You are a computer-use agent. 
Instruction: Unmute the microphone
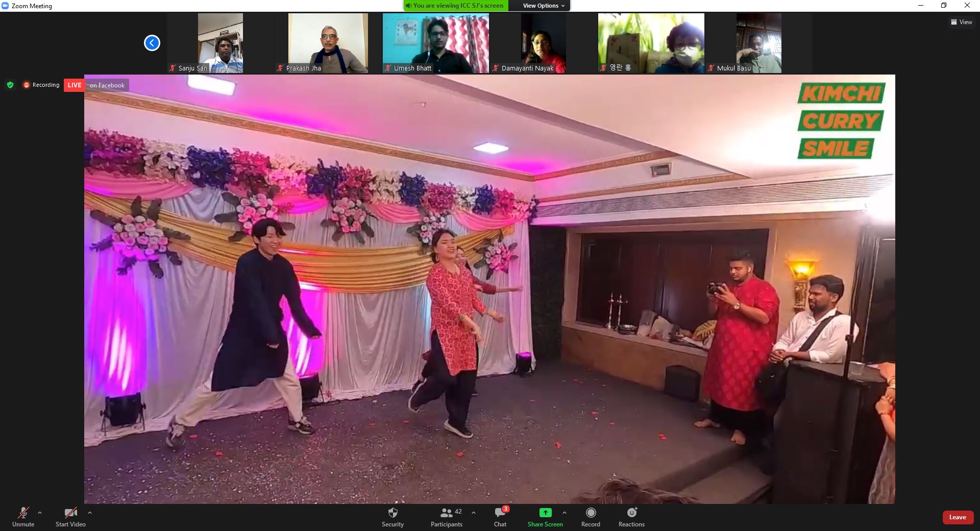click(x=23, y=516)
